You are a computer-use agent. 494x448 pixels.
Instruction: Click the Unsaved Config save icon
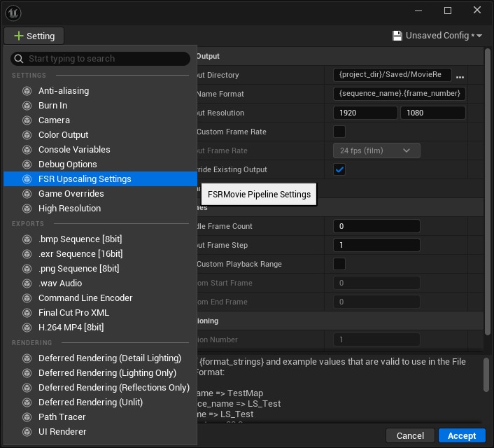[397, 36]
